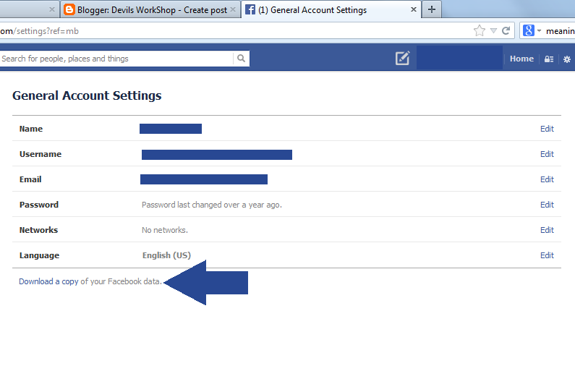Close the leftmost cut-off browser tab
Viewport: 575px width, 392px height.
point(52,10)
